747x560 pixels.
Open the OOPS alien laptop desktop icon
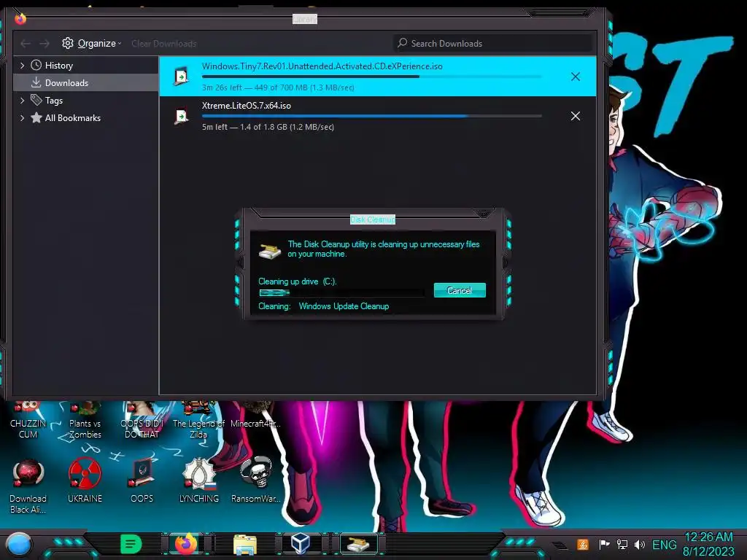(142, 481)
